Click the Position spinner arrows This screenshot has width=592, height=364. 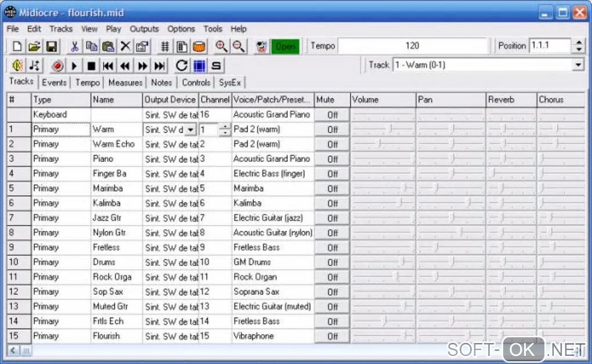click(x=579, y=46)
